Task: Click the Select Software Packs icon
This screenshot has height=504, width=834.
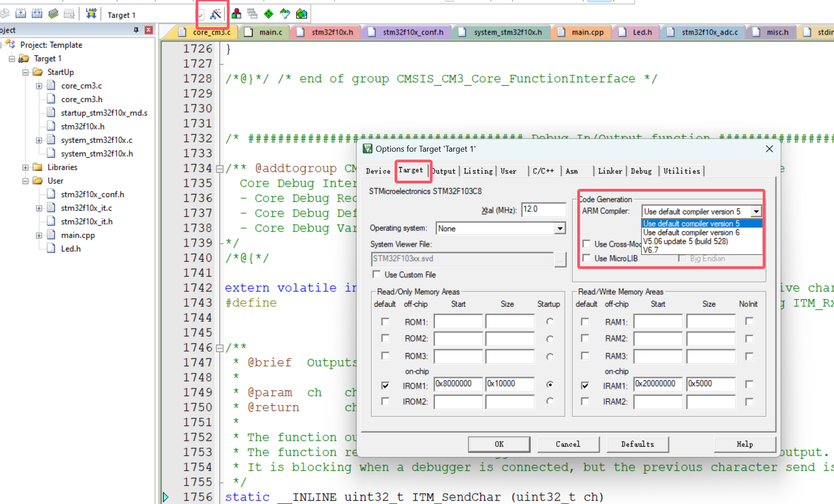Action: 285,14
